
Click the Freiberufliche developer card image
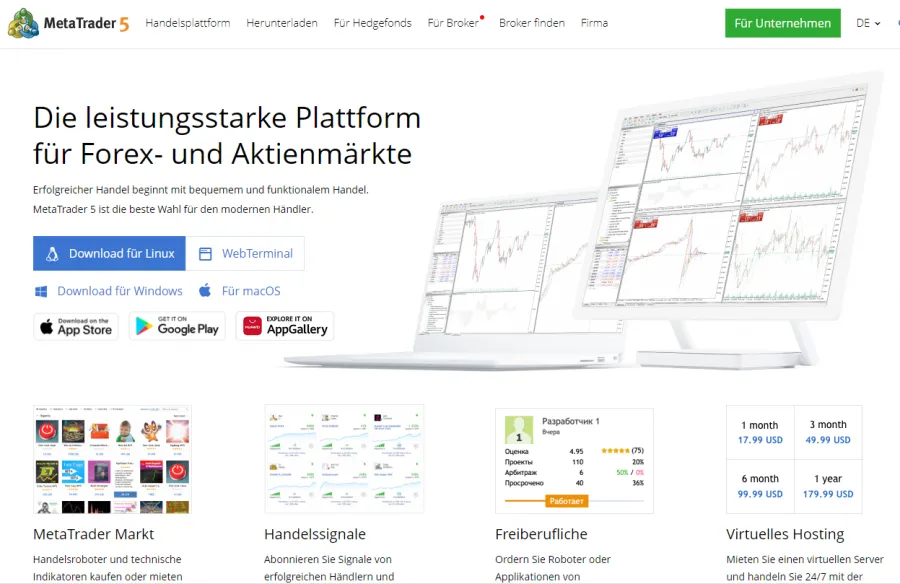pos(574,459)
